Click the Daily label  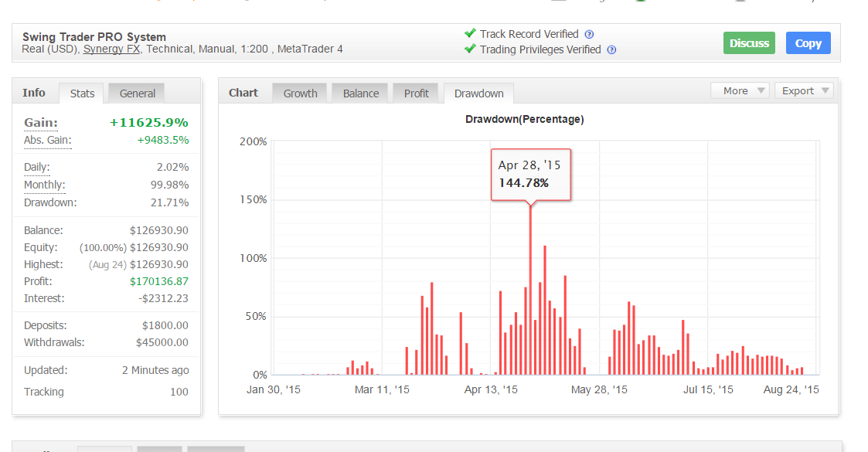tap(36, 167)
